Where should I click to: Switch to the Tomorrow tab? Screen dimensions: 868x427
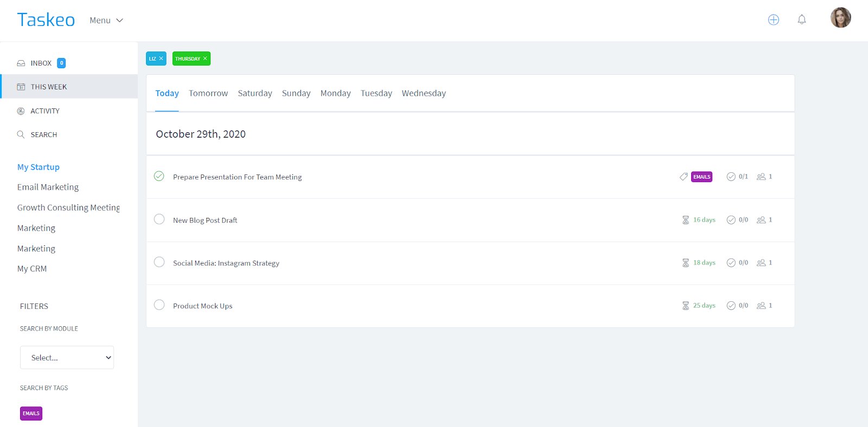pyautogui.click(x=208, y=93)
